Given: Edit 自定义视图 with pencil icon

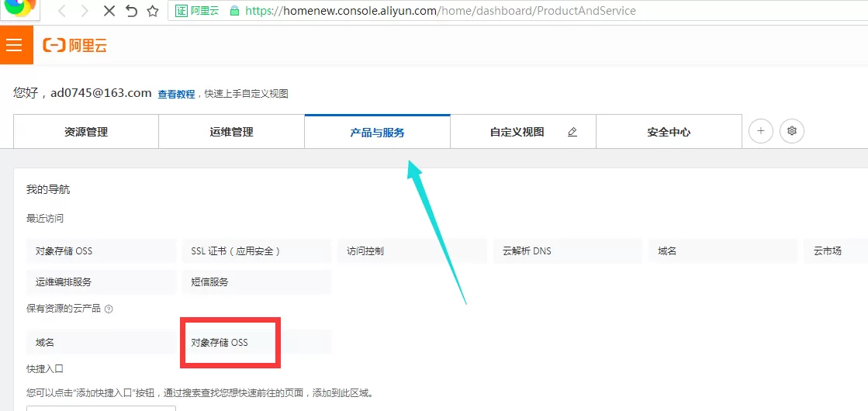Looking at the screenshot, I should [572, 132].
